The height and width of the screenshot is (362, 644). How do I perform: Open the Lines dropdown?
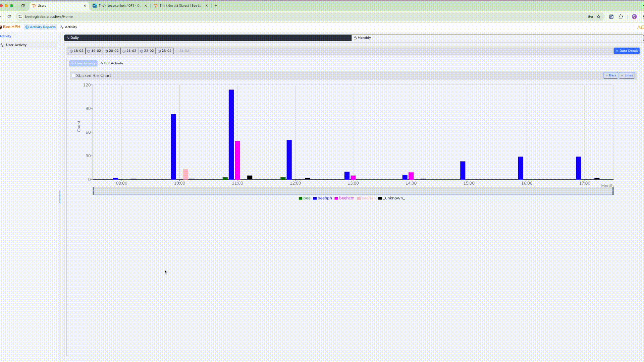point(627,75)
